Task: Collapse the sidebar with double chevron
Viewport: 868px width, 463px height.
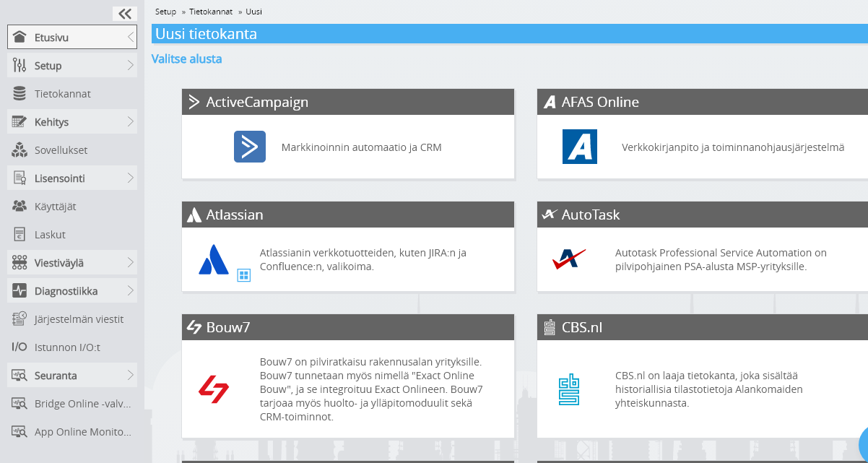Action: coord(125,13)
